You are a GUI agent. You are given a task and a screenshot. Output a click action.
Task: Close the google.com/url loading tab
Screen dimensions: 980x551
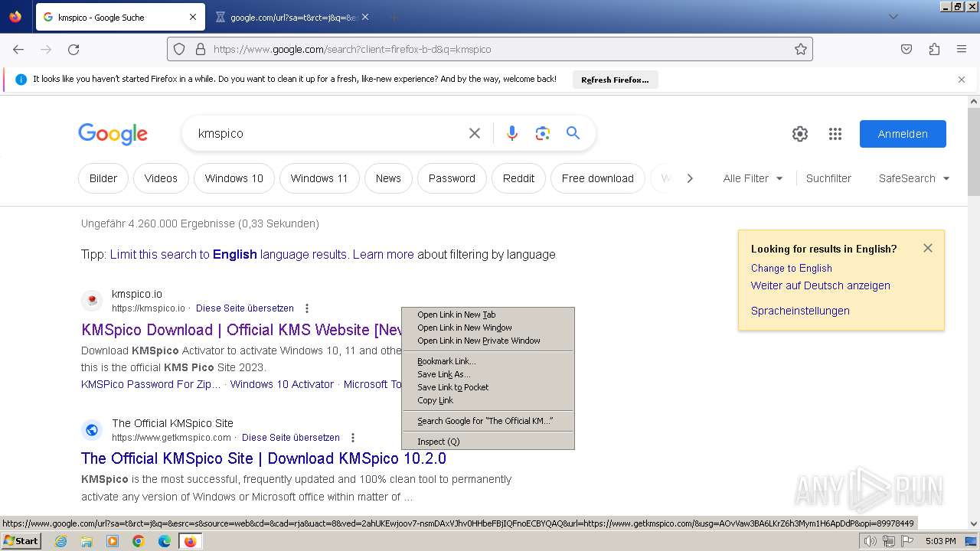(x=365, y=17)
